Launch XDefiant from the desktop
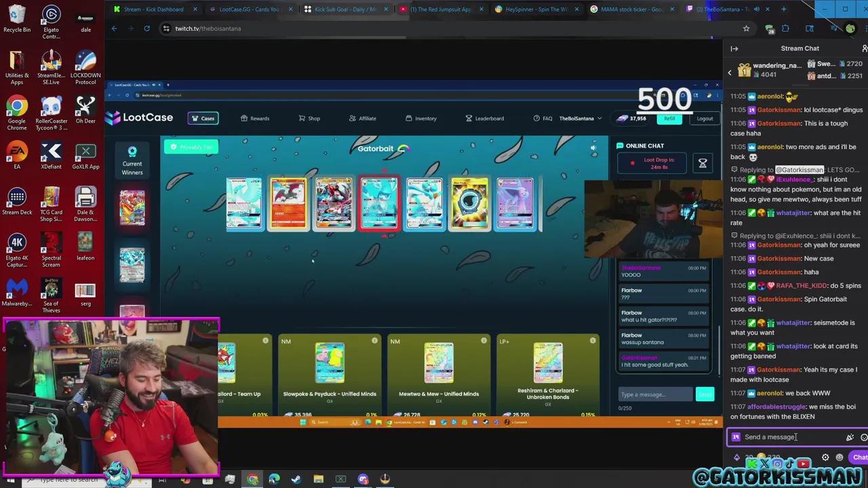 (51, 156)
